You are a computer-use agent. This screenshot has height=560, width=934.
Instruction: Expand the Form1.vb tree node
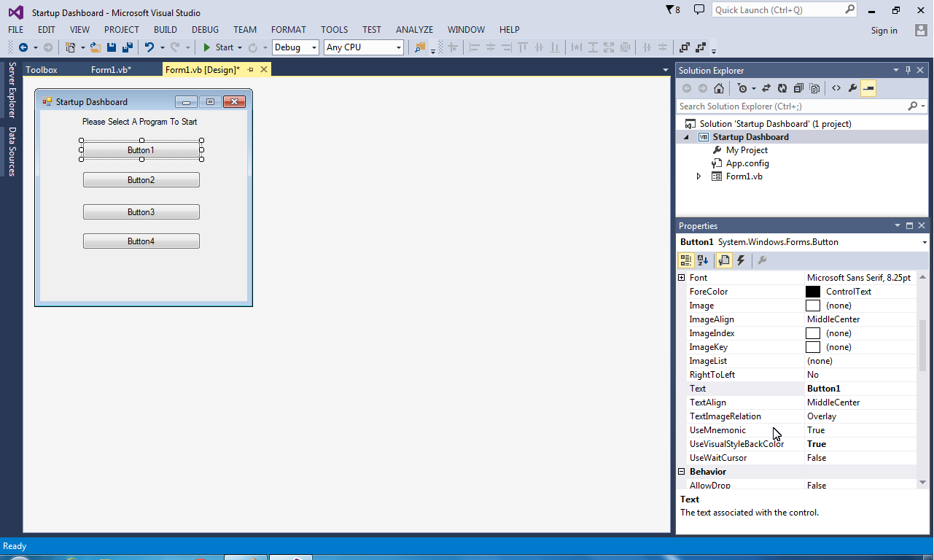tap(698, 176)
